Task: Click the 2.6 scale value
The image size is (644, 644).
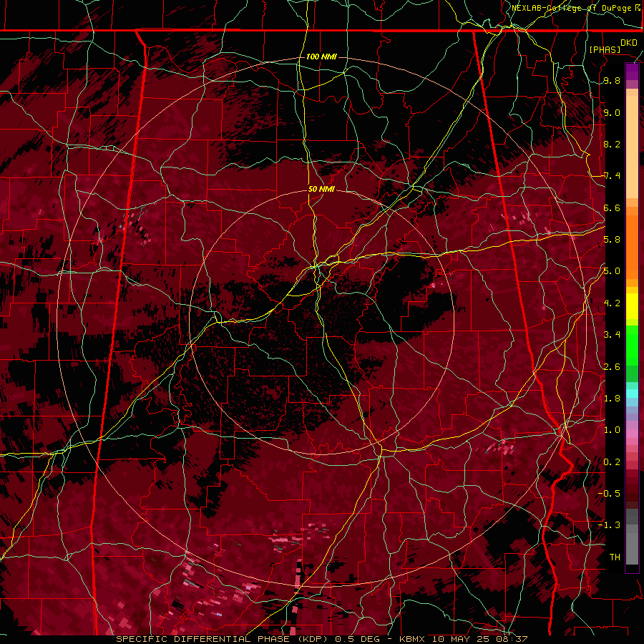Action: (612, 367)
